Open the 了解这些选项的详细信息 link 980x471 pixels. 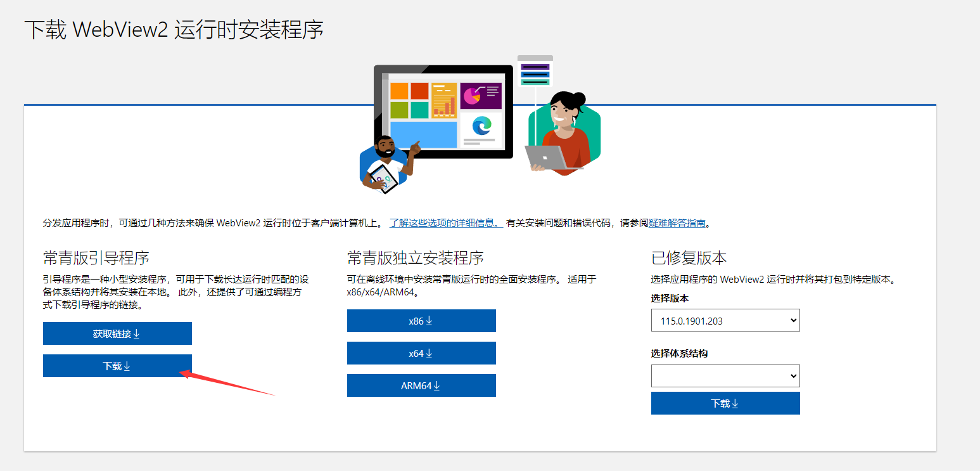point(446,223)
